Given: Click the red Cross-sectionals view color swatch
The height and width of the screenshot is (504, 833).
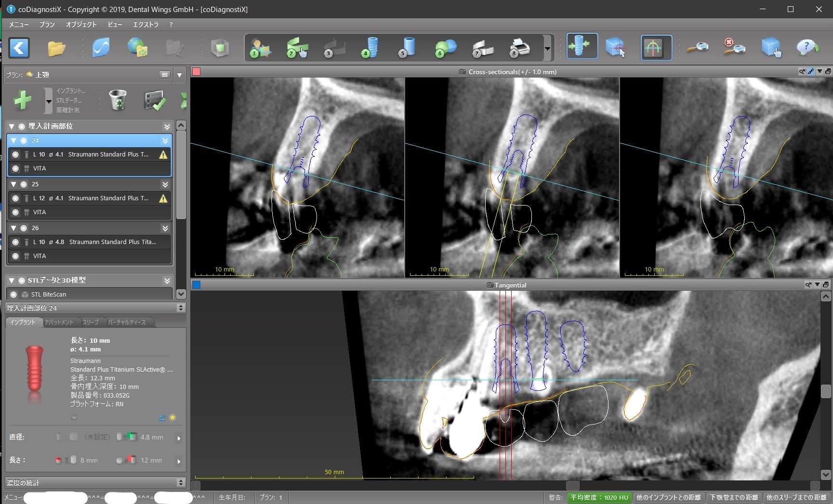Looking at the screenshot, I should 197,72.
